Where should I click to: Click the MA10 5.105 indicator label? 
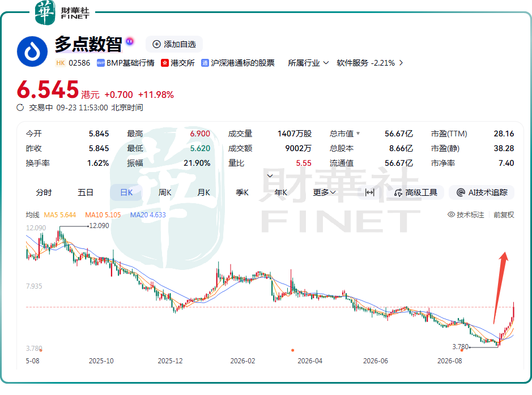coord(103,215)
